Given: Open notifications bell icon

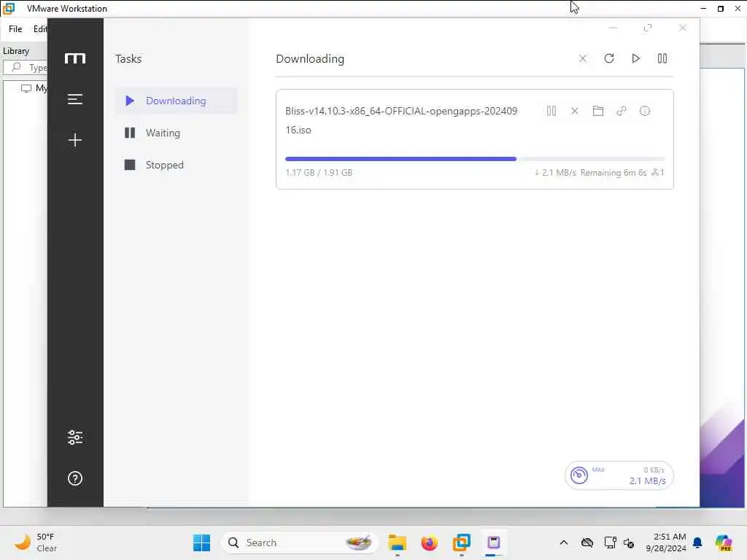Looking at the screenshot, I should [697, 542].
